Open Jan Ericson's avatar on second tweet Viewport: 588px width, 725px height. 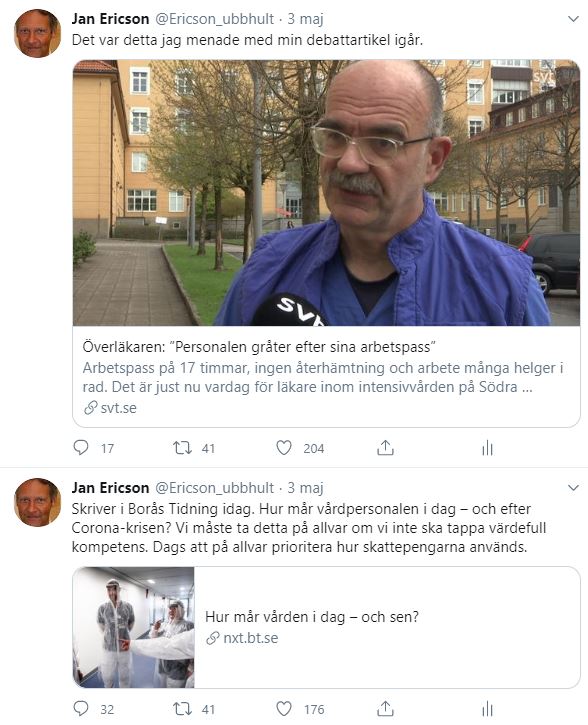tap(37, 502)
